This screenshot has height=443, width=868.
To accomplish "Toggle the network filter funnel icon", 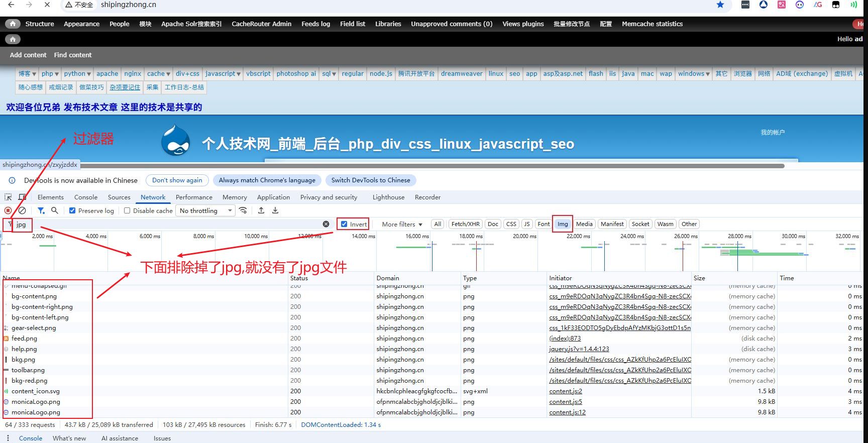I will pyautogui.click(x=41, y=210).
